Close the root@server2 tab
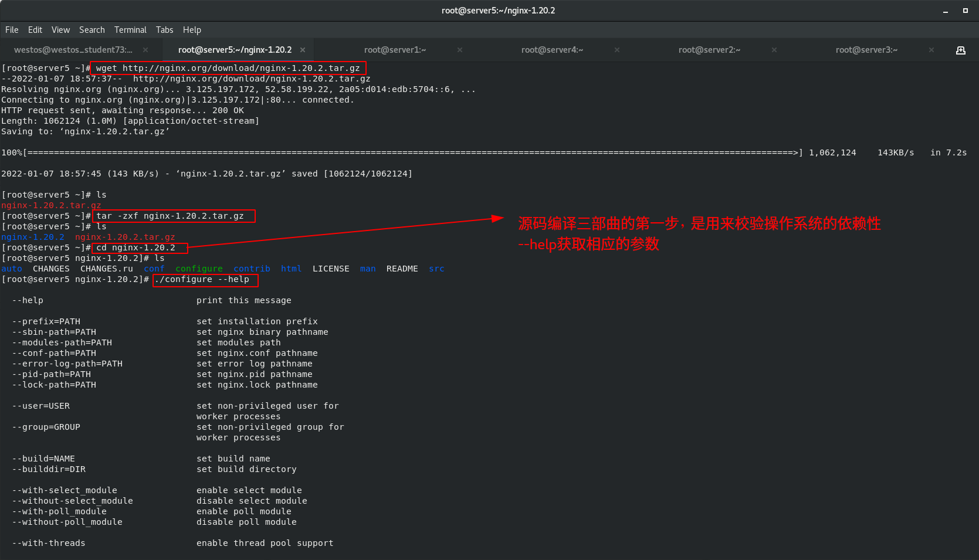Image resolution: width=979 pixels, height=560 pixels. point(774,50)
